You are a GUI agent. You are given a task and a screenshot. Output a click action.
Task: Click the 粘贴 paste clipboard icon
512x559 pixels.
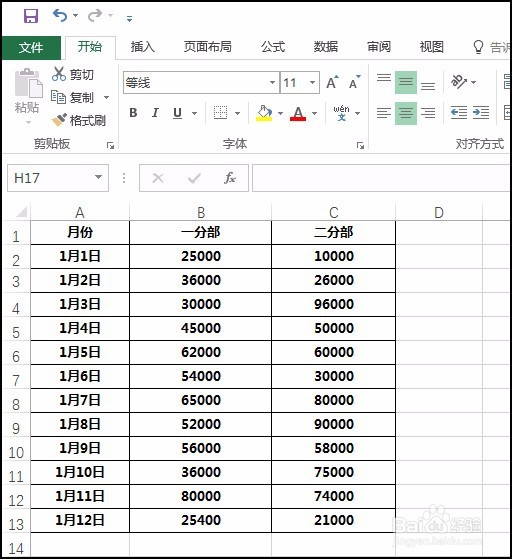tap(28, 83)
